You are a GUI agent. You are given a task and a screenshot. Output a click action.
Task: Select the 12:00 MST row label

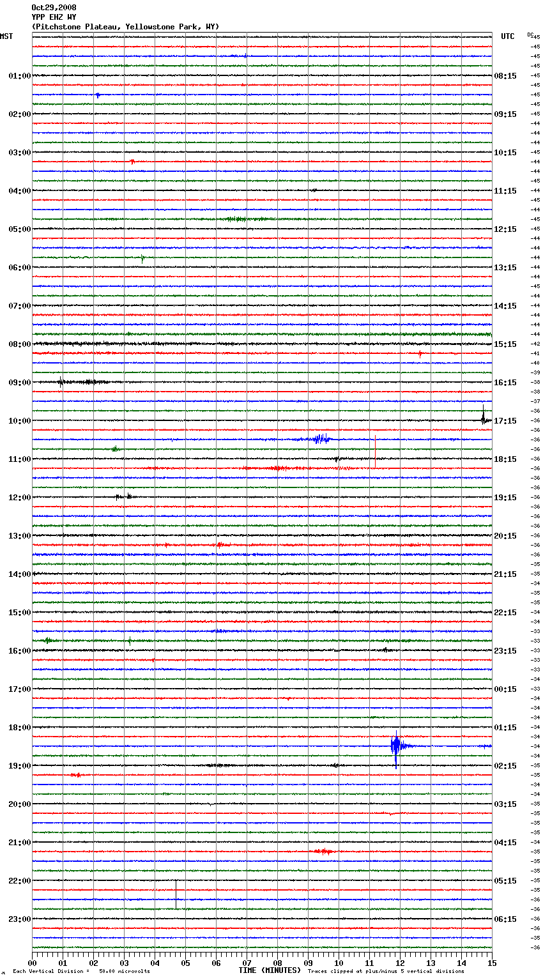point(20,498)
